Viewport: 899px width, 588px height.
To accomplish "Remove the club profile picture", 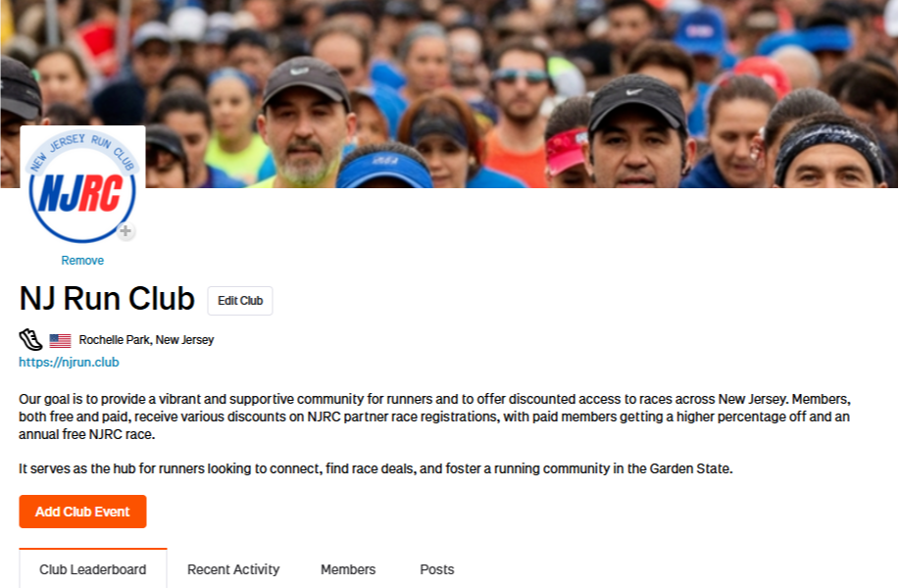I will (x=82, y=260).
